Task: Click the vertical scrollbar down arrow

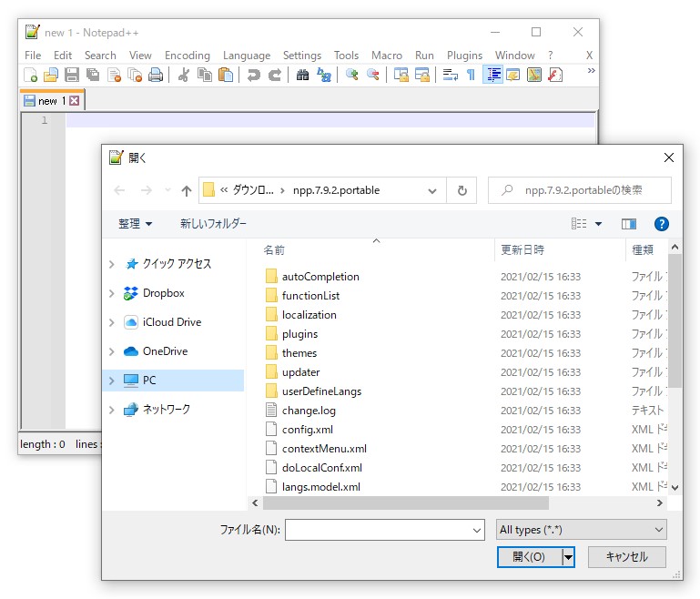Action: pos(675,488)
